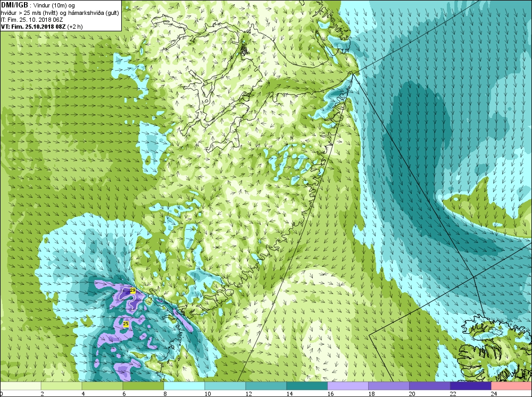Screen dimensions: 532x397
Task: Click the dark indigo 22–24 legend swatch
Action: [x=471, y=386]
